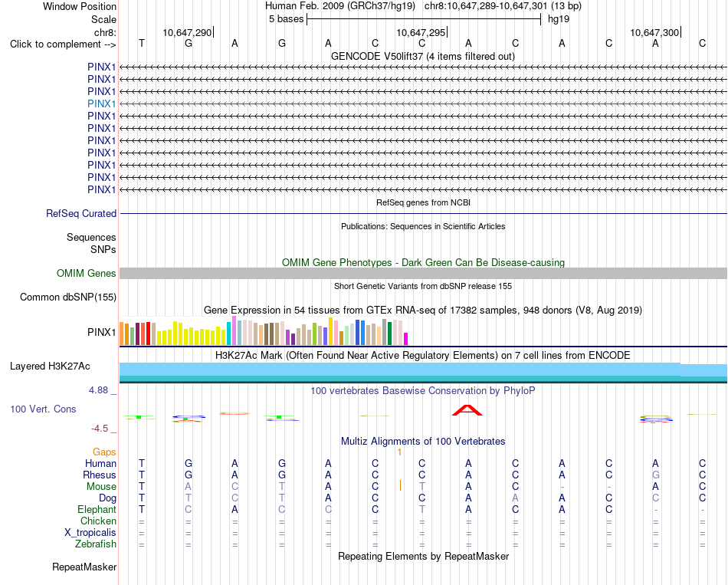The height and width of the screenshot is (585, 728).
Task: Open 'Short Genetic Variants from dbSNP release 155'
Action: tap(423, 286)
